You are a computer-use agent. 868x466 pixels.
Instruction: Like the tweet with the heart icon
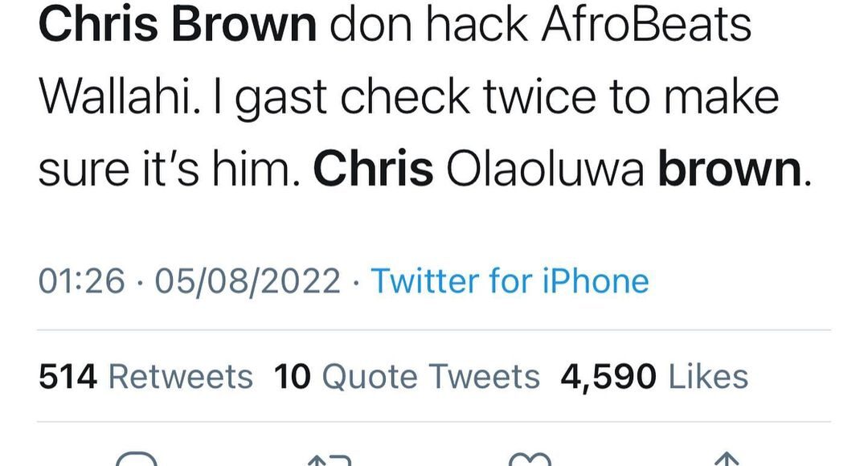530,460
